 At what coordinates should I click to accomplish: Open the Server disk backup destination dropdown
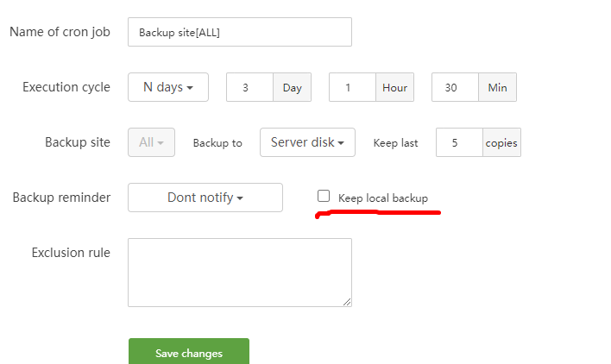307,142
